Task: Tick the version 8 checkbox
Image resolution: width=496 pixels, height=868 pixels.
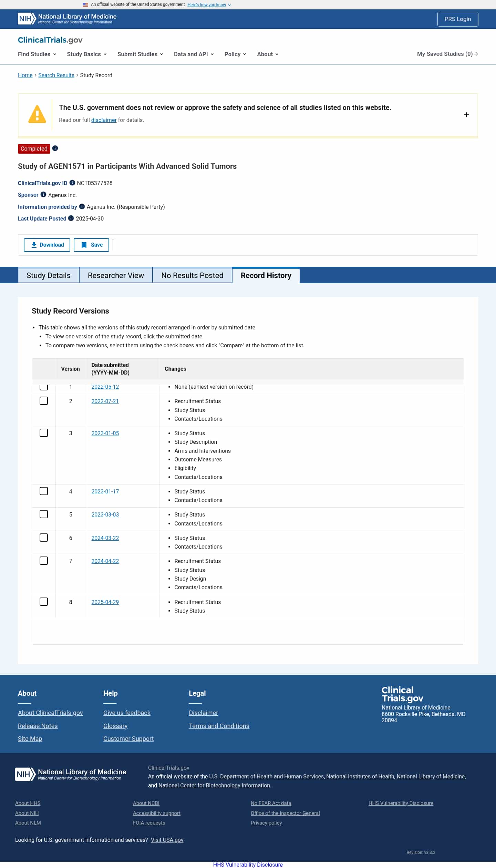Action: click(x=44, y=602)
